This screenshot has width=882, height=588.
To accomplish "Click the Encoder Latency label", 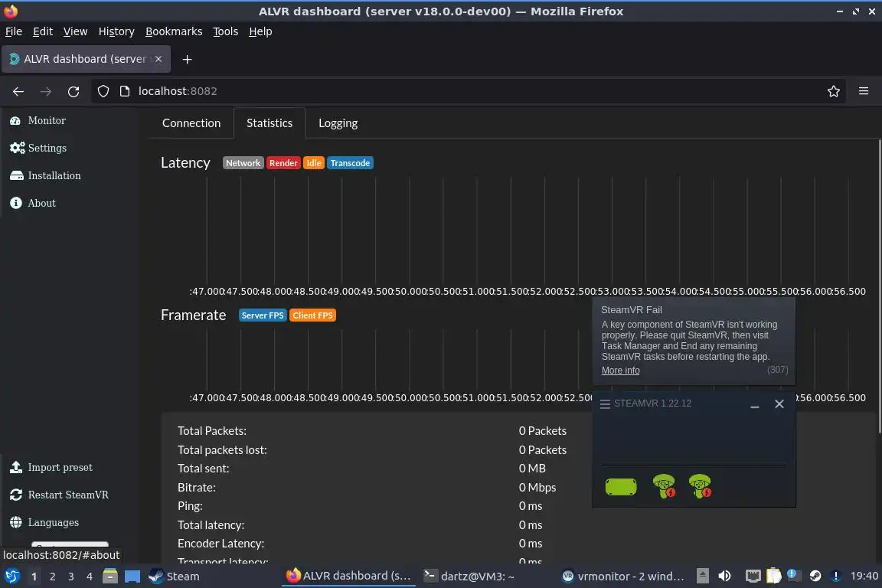I will pos(220,544).
